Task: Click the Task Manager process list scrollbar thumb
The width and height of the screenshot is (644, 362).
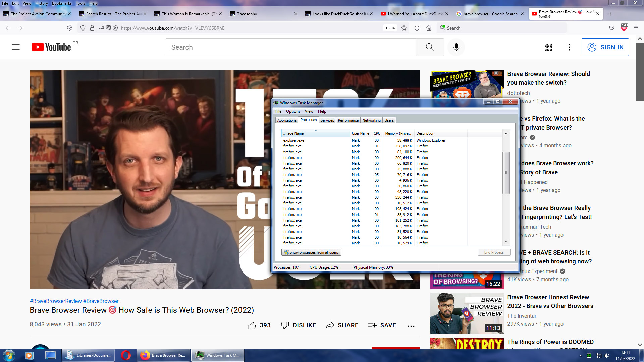Action: tap(506, 173)
